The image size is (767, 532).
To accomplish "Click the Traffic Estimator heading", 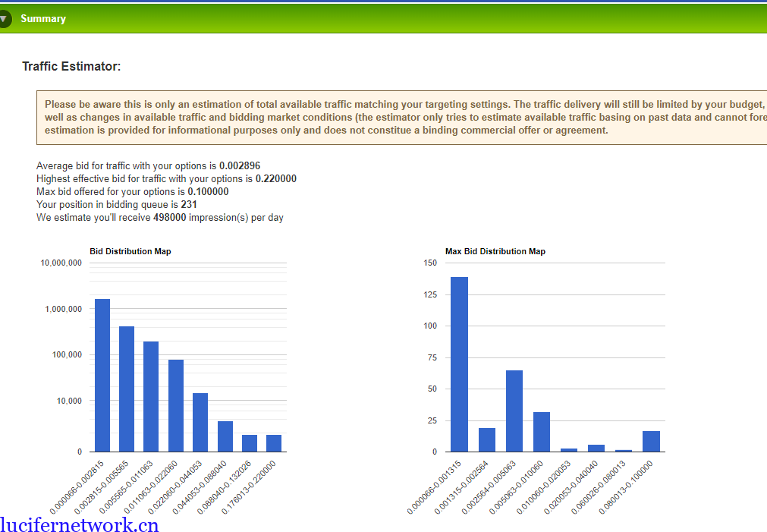I will coord(71,67).
